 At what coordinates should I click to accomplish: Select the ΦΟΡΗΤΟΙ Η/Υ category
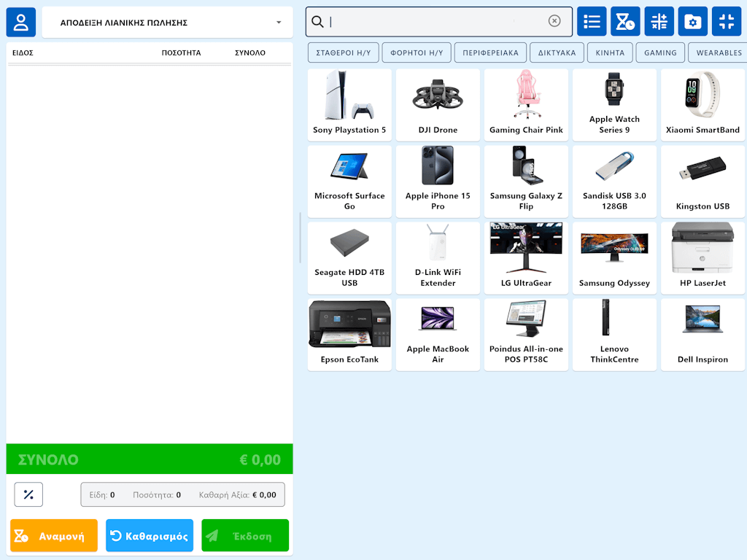417,52
